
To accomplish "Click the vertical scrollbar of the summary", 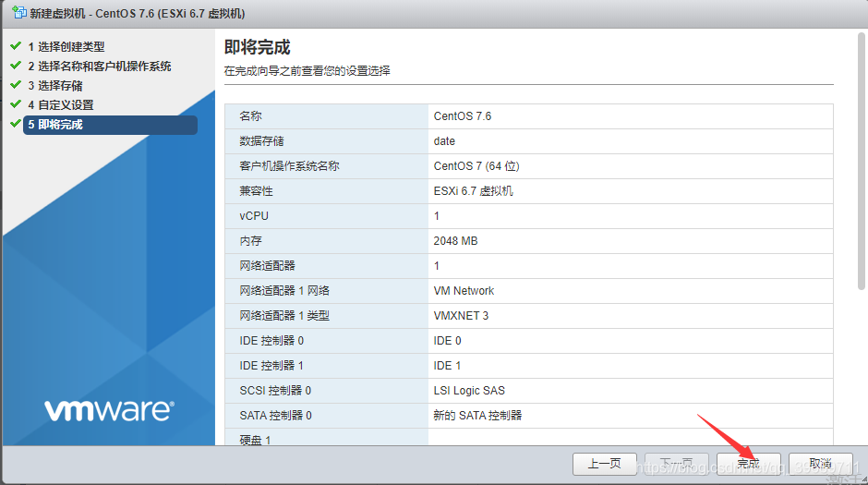I will 861,161.
